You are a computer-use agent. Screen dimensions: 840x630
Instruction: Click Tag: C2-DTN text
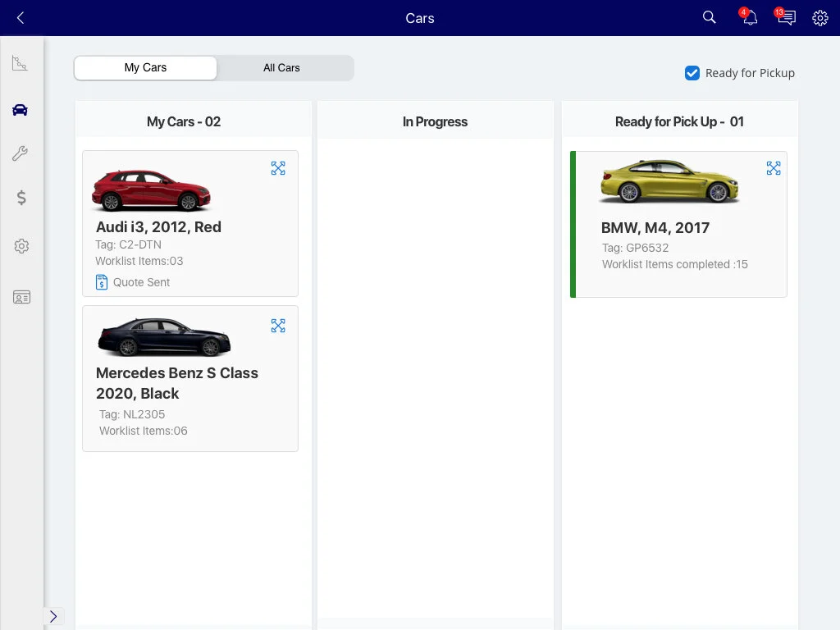(x=128, y=244)
